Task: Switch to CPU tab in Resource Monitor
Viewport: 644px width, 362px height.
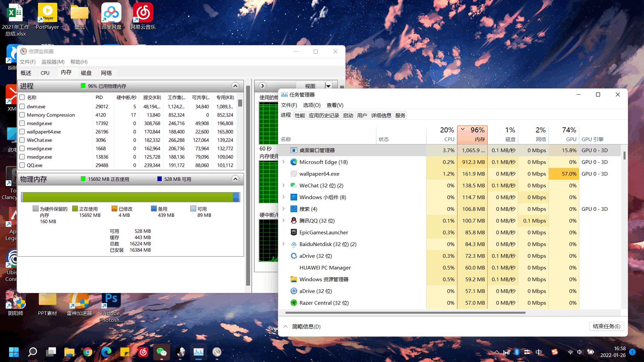Action: click(x=45, y=73)
